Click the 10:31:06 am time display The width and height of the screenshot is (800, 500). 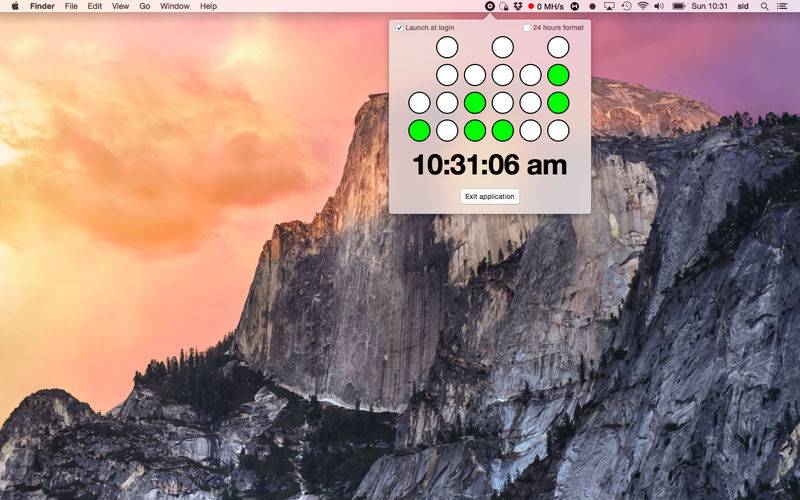(490, 165)
